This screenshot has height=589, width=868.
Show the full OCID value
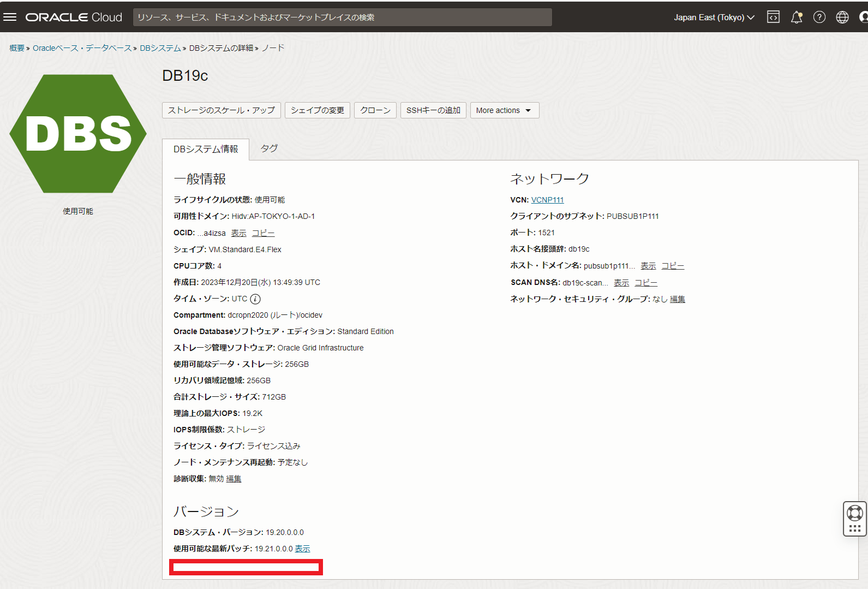tap(238, 233)
